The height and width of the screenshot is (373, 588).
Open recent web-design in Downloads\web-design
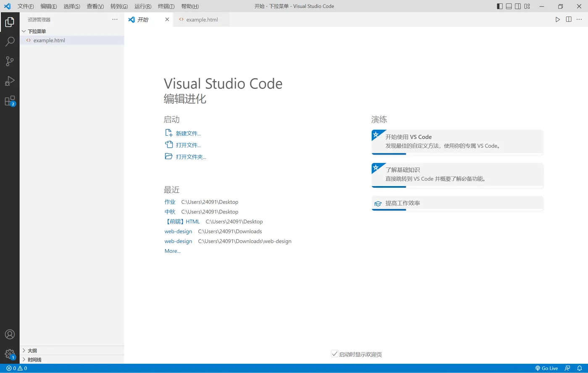tap(178, 241)
